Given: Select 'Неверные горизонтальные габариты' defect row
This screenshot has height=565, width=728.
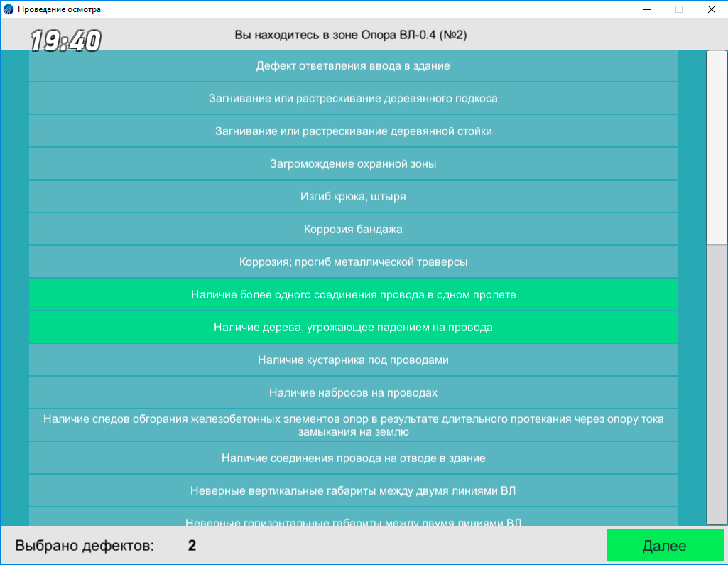Looking at the screenshot, I should (353, 519).
